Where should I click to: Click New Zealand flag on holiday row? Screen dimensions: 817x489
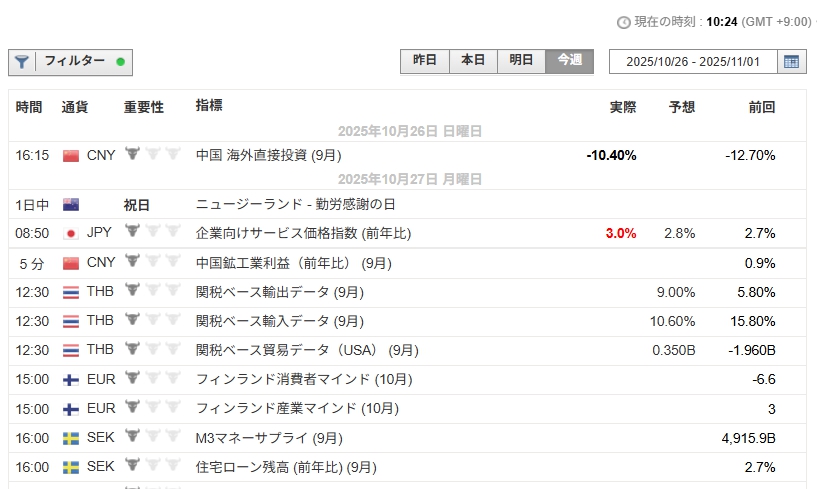click(x=71, y=205)
